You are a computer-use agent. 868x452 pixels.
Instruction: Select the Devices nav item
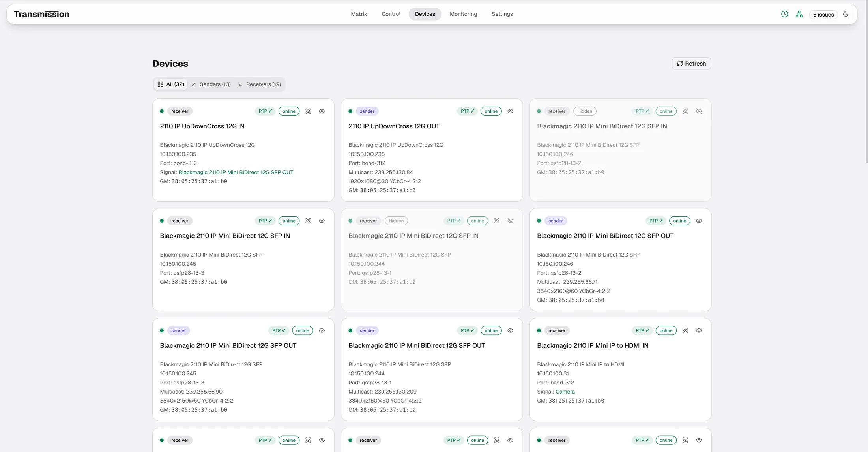pyautogui.click(x=425, y=14)
